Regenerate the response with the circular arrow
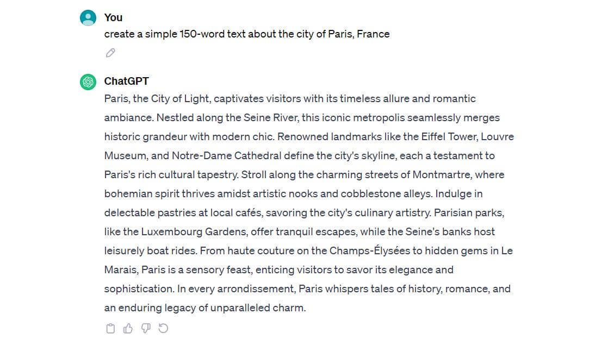 coord(163,328)
